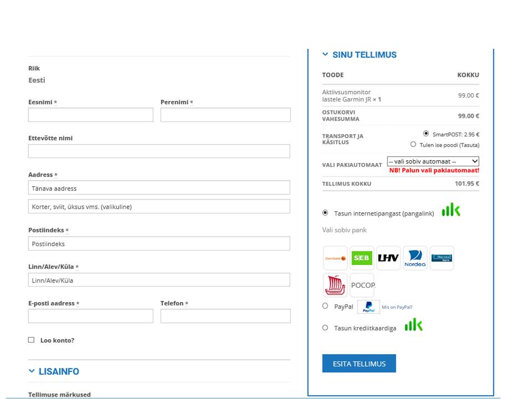The image size is (532, 399).
Task: Tick the 'Loo konto?' checkbox
Action: coord(32,340)
